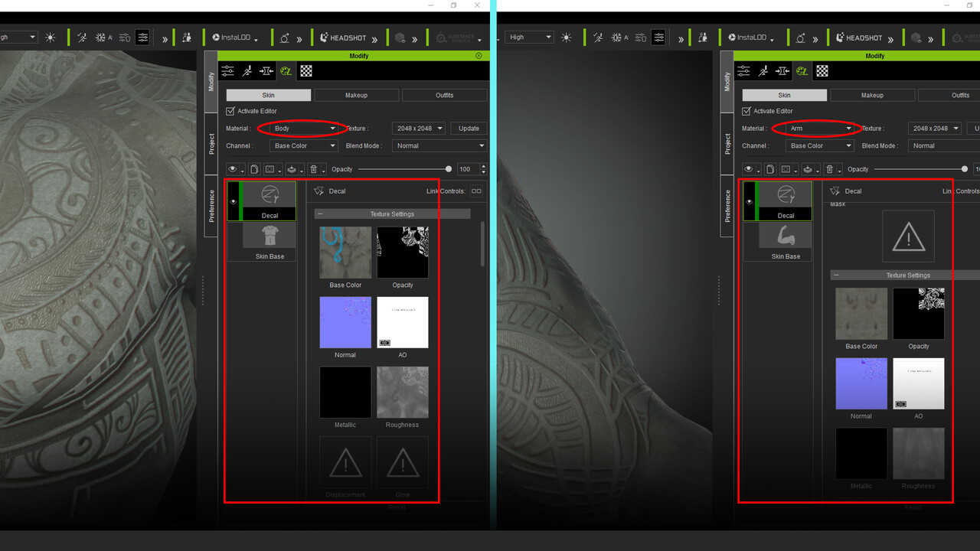Open Channel dropdown in right window
This screenshot has width=980, height=551.
pos(820,145)
